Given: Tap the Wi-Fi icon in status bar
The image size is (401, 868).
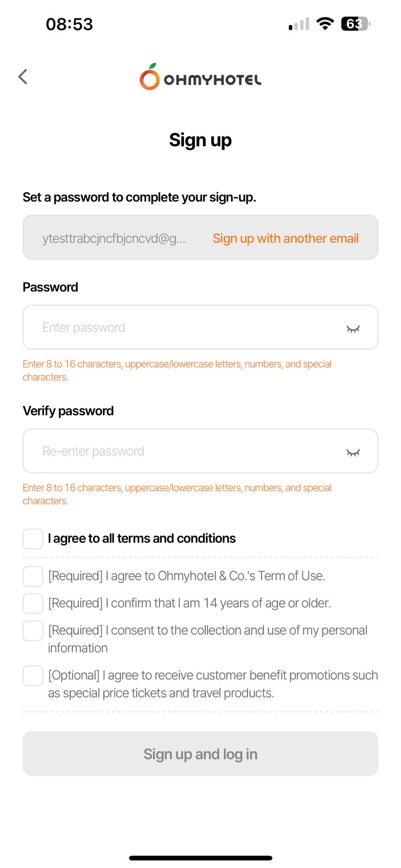Looking at the screenshot, I should click(x=325, y=24).
